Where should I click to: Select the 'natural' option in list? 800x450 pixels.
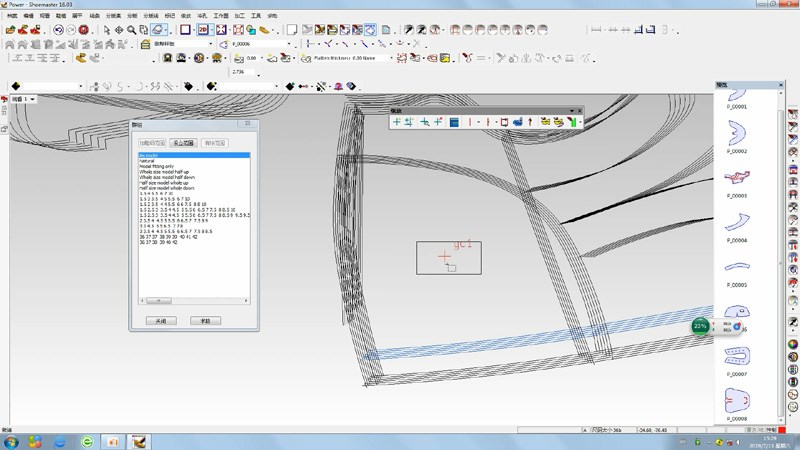[x=148, y=160]
